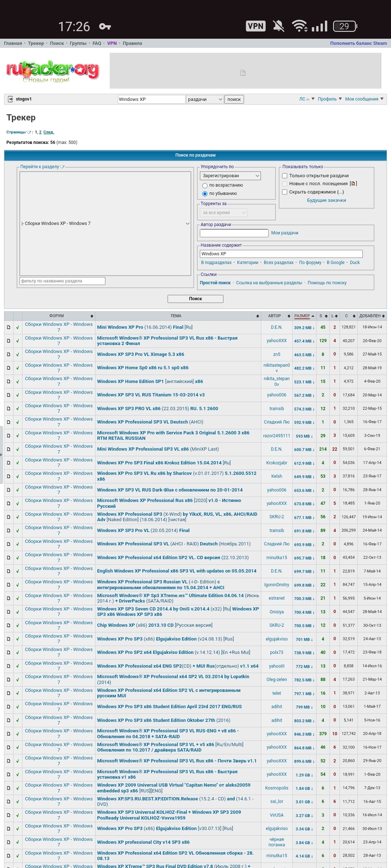This screenshot has width=391, height=868.
Task: Click the Пополнить баланс Steam link
Action: tap(358, 43)
